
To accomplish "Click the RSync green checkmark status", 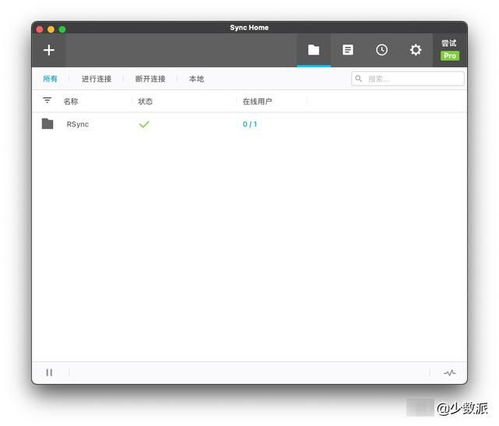I will click(x=144, y=124).
